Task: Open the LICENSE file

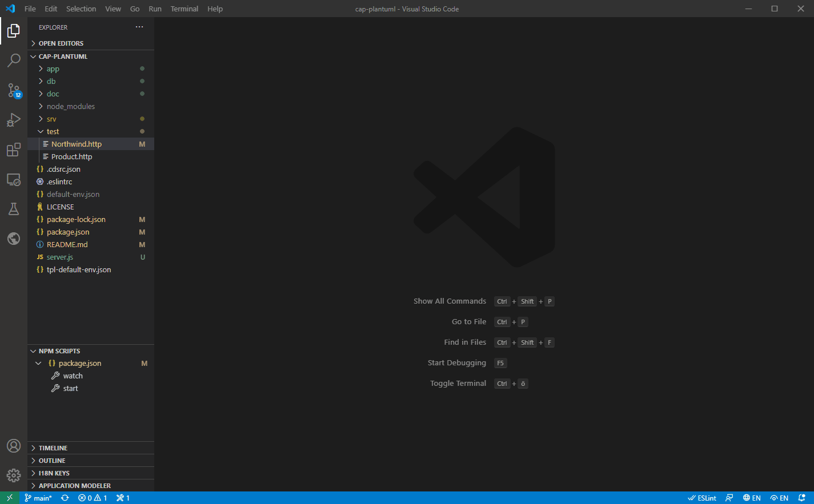Action: click(x=91, y=207)
